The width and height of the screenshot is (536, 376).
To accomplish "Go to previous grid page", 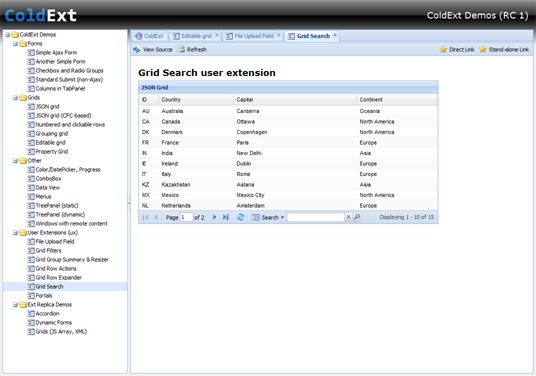I will click(x=156, y=217).
